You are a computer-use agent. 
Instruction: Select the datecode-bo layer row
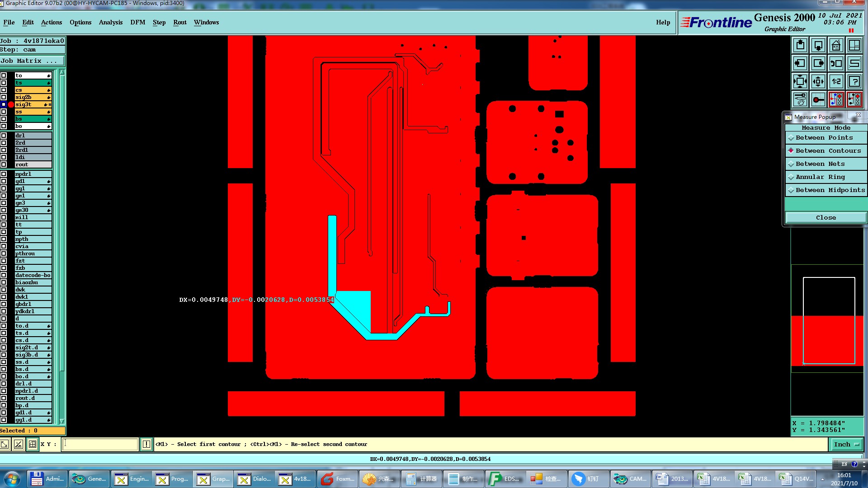point(33,275)
